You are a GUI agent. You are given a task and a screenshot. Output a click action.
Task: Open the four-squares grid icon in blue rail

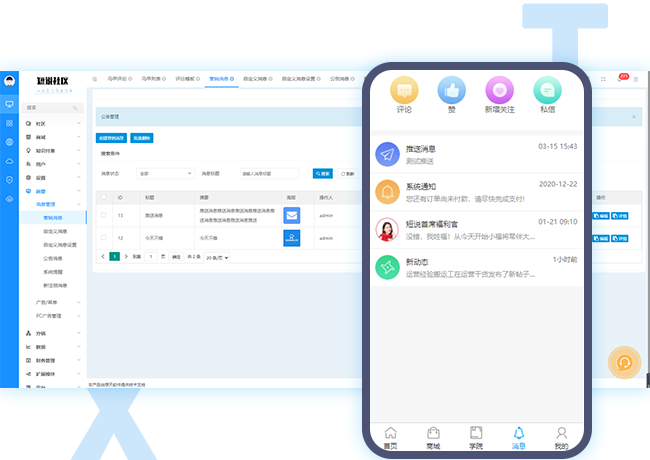pyautogui.click(x=9, y=123)
